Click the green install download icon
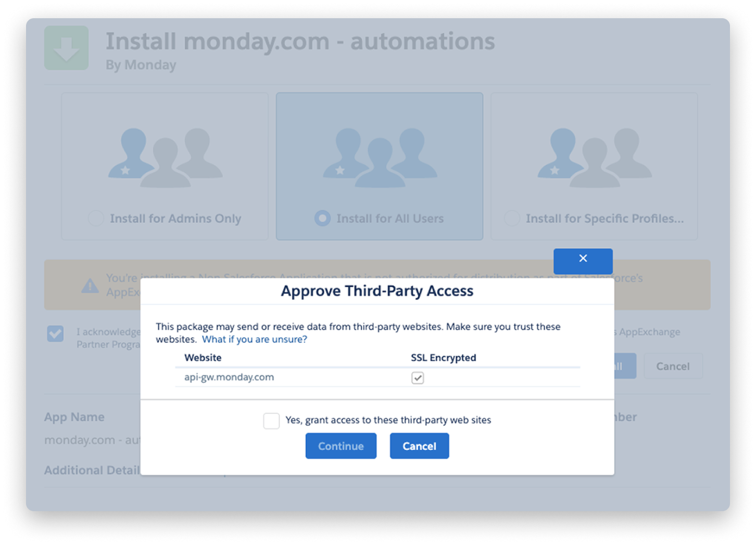The width and height of the screenshot is (756, 545). click(x=66, y=48)
